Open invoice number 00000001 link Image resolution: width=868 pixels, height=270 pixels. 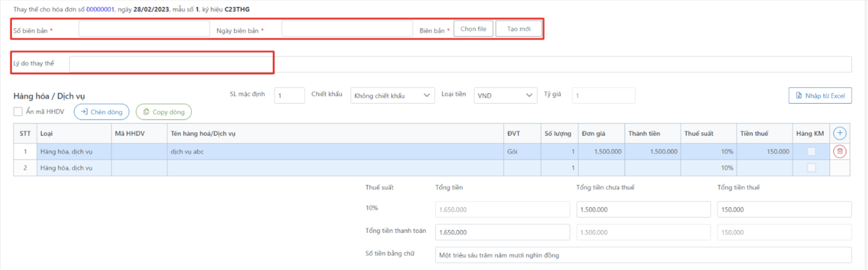point(100,9)
